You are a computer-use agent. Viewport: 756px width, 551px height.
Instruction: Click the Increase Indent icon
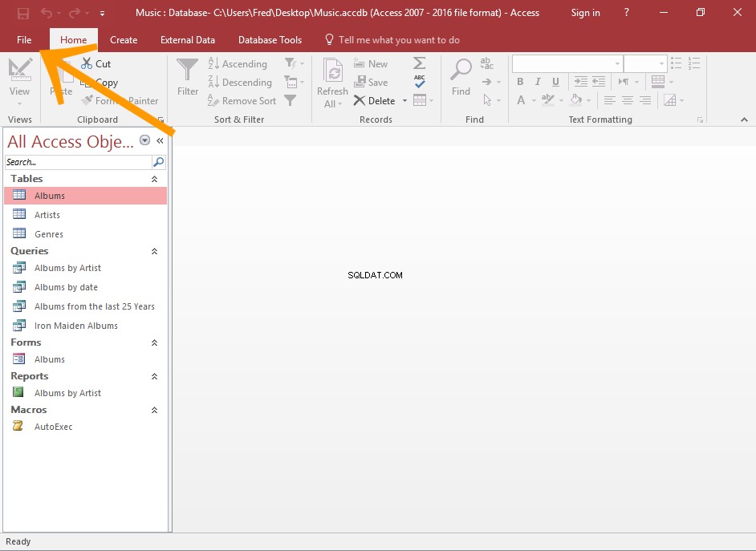[580, 81]
